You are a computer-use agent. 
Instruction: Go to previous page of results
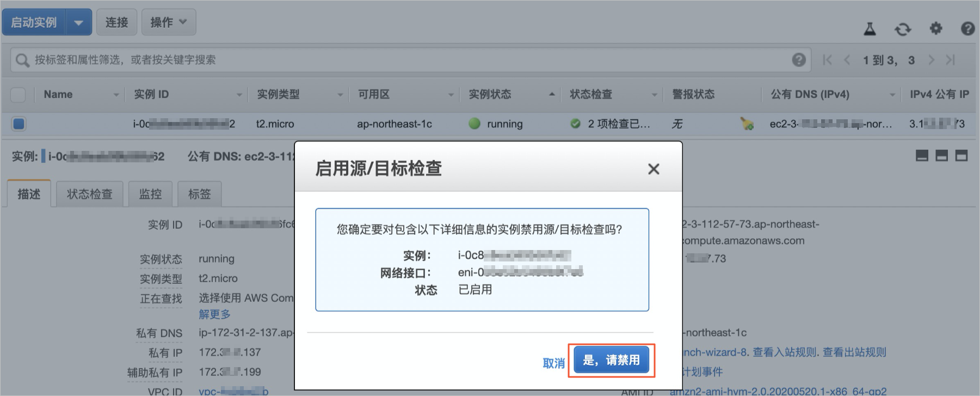pyautogui.click(x=847, y=60)
